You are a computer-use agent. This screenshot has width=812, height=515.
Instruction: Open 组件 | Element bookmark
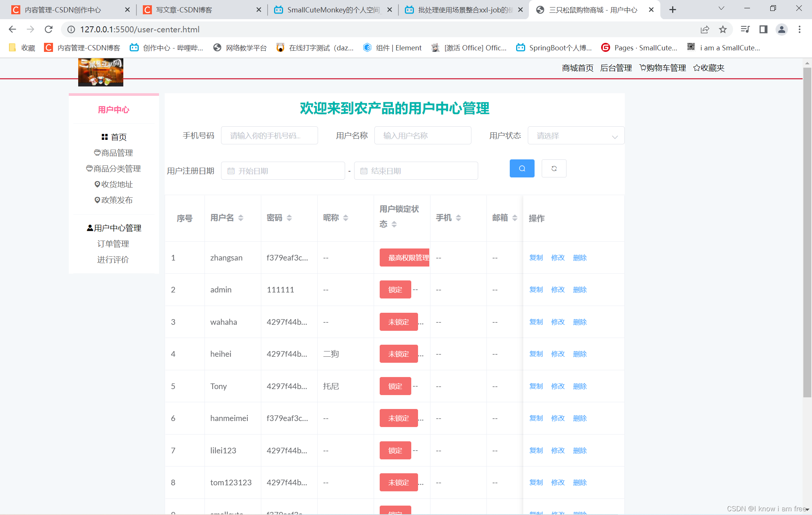coord(392,48)
